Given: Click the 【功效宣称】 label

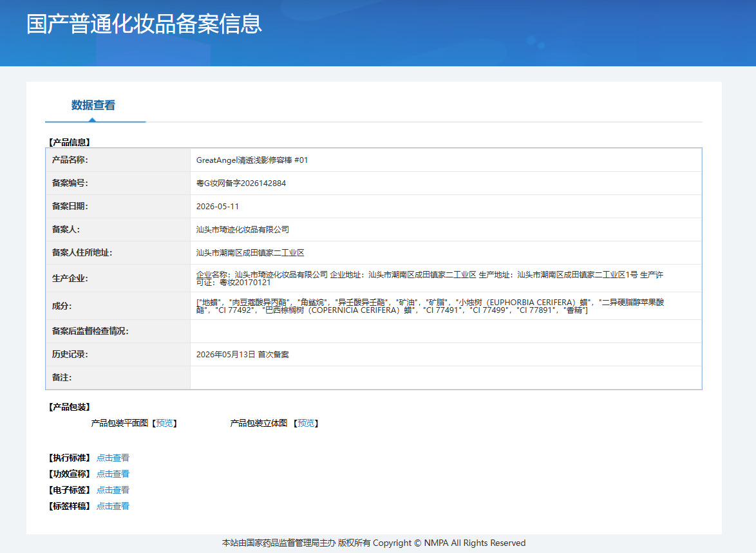Looking at the screenshot, I should (70, 473).
